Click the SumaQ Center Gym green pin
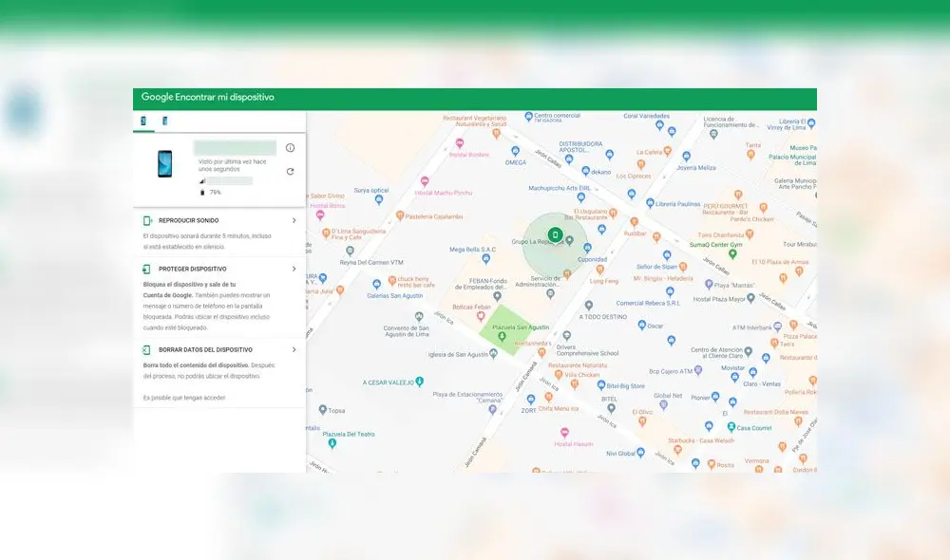950x560 pixels. (x=732, y=253)
